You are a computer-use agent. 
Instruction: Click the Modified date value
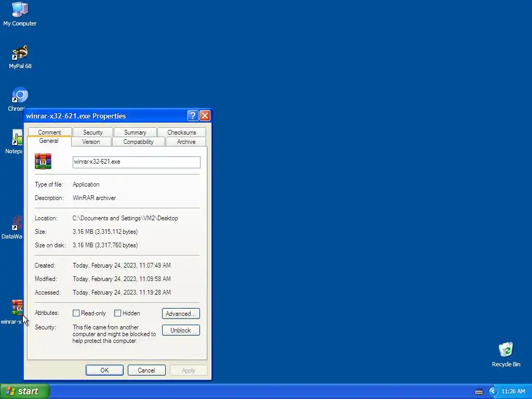pyautogui.click(x=122, y=279)
